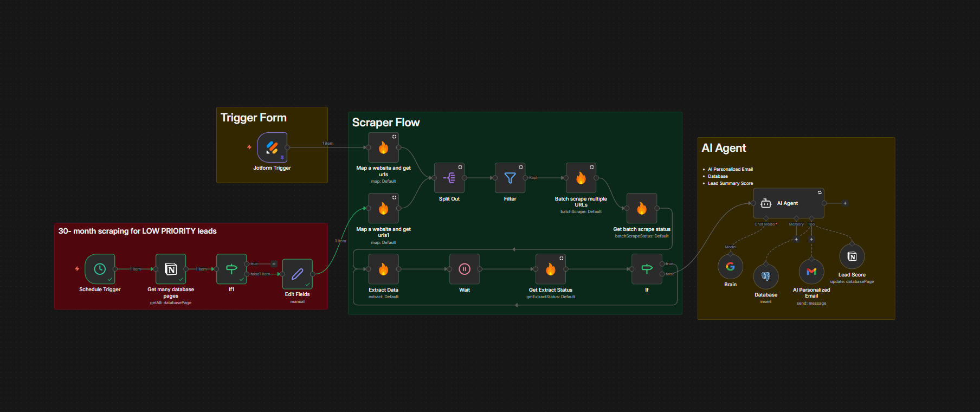Select the Extract Data node

pos(383,269)
